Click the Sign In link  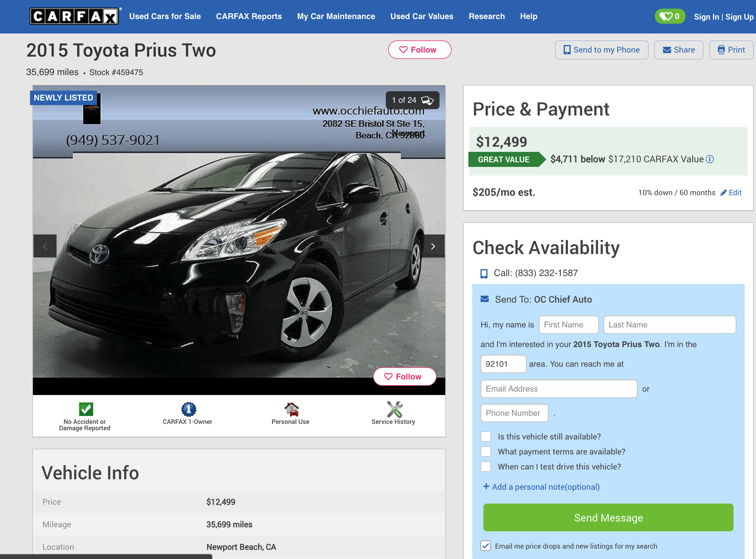[706, 17]
